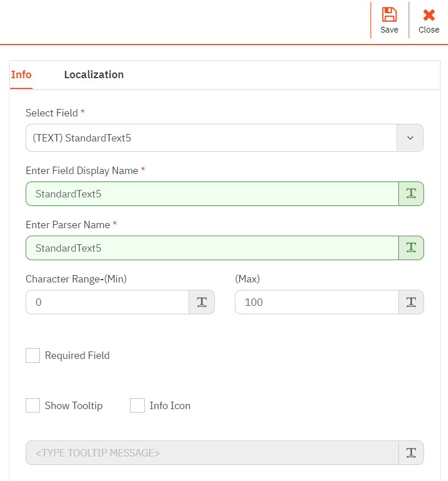Select the Info tab
This screenshot has width=448, height=481.
point(21,75)
